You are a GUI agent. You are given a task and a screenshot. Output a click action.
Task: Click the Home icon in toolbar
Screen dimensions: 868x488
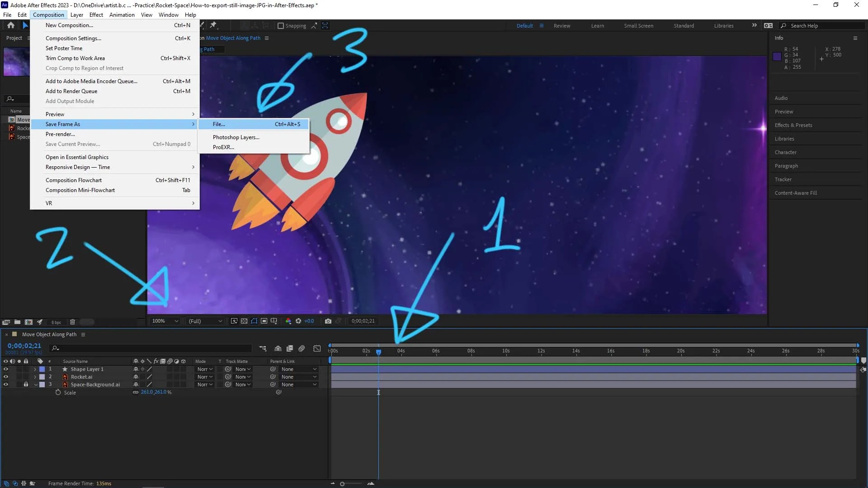pos(11,25)
